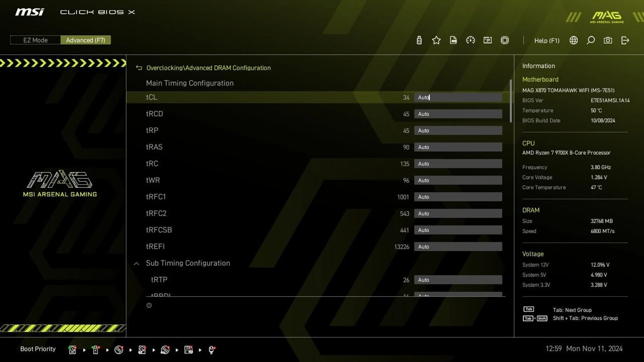Image resolution: width=644 pixels, height=362 pixels.
Task: Click the MSI logo at top left
Action: 30,12
